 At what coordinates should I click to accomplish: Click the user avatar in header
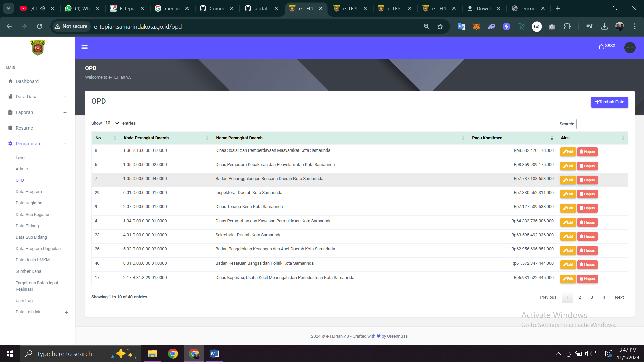(630, 48)
